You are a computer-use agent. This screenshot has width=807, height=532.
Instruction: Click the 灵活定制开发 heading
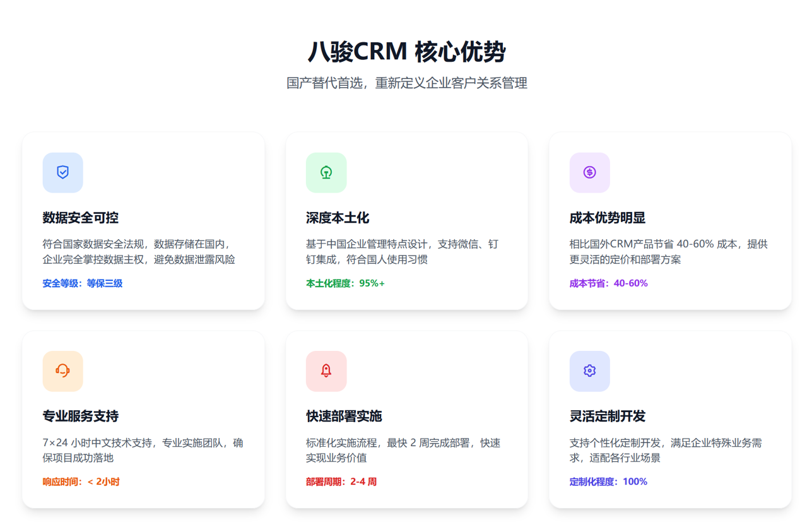607,416
